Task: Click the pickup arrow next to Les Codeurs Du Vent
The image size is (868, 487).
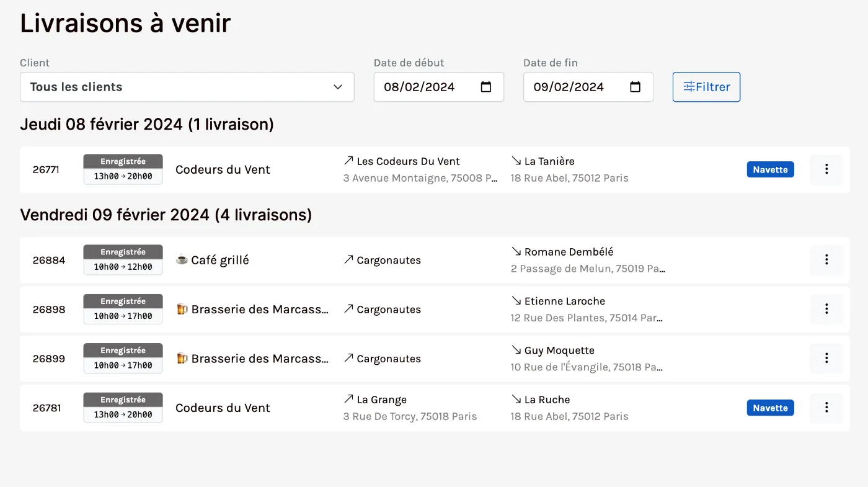Action: [x=348, y=161]
